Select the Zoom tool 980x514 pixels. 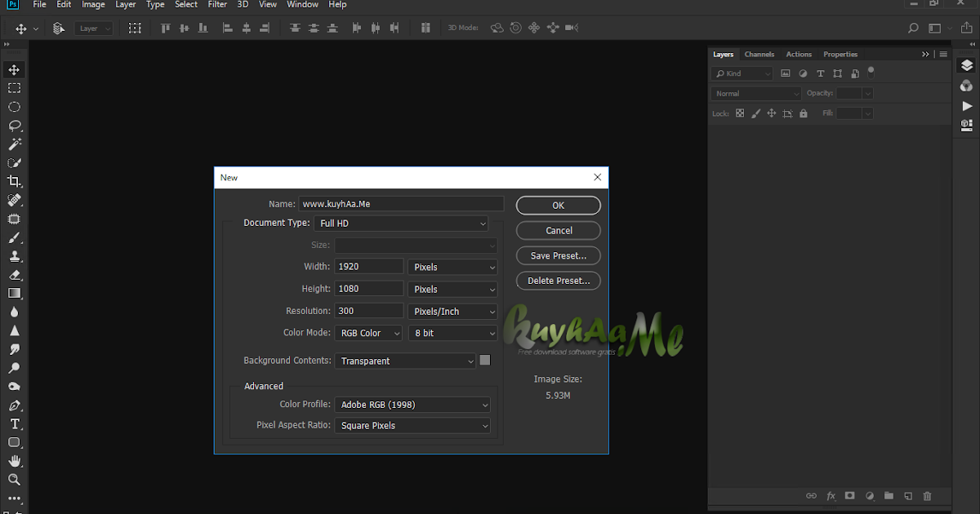(14, 480)
